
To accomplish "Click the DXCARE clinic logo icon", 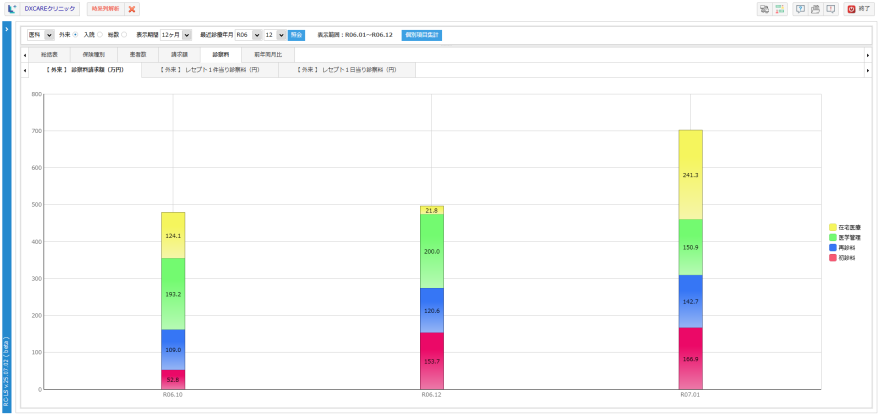I will pyautogui.click(x=13, y=9).
